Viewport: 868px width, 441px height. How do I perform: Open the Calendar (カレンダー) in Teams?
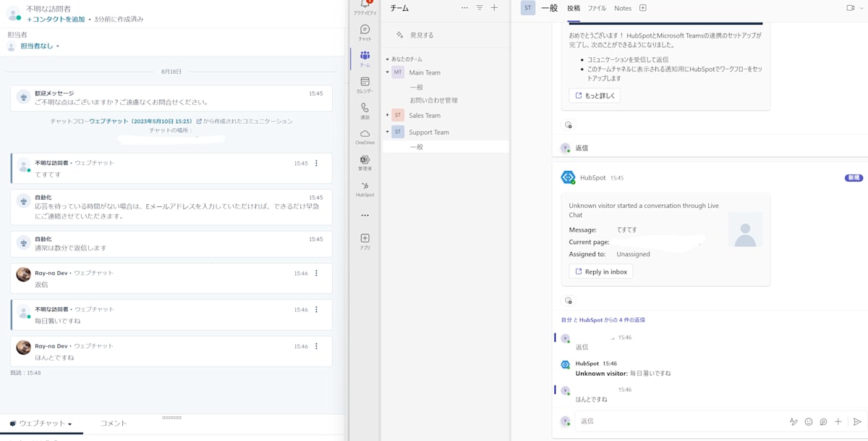[x=365, y=85]
